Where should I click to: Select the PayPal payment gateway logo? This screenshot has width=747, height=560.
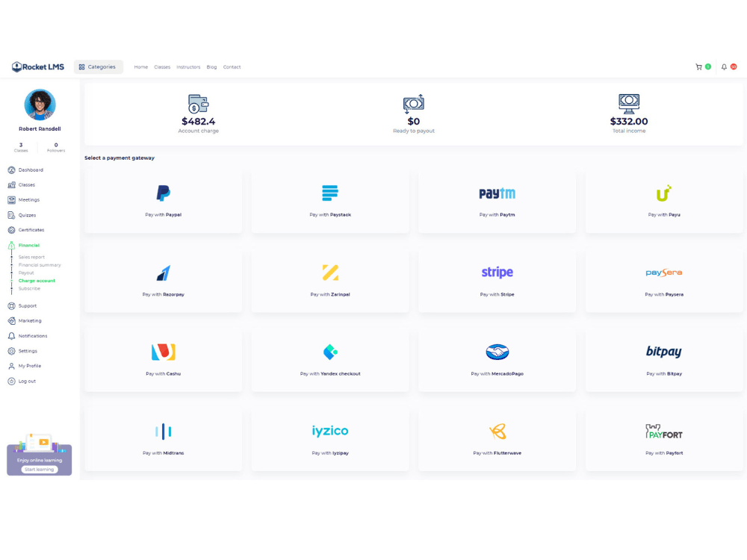coord(163,193)
